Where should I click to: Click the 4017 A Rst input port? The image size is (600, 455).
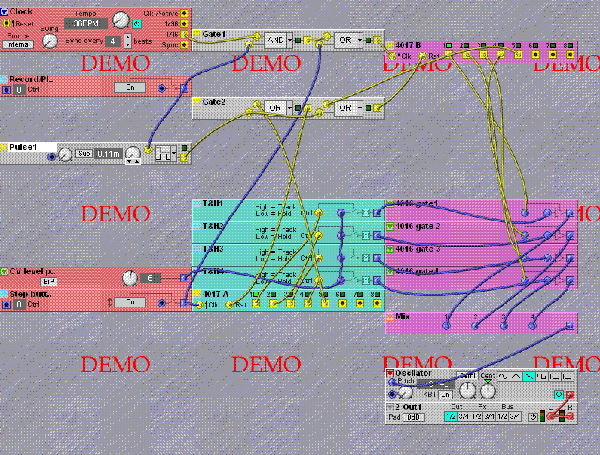(x=229, y=305)
